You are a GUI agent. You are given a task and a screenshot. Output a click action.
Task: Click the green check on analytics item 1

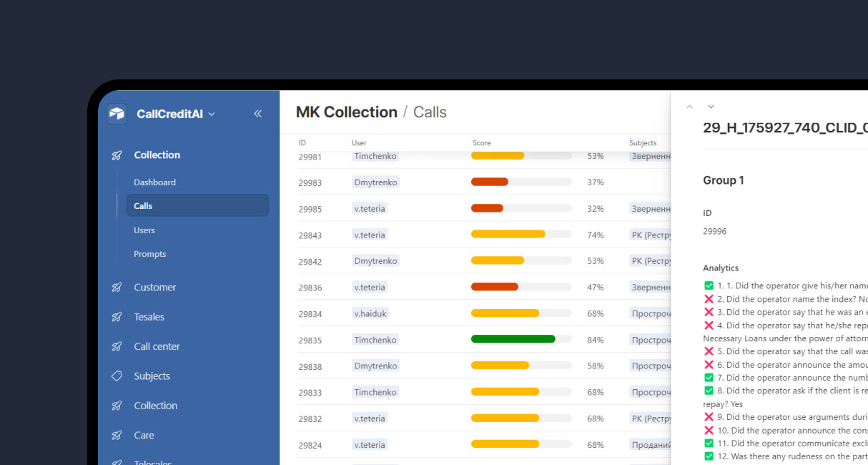tap(709, 286)
